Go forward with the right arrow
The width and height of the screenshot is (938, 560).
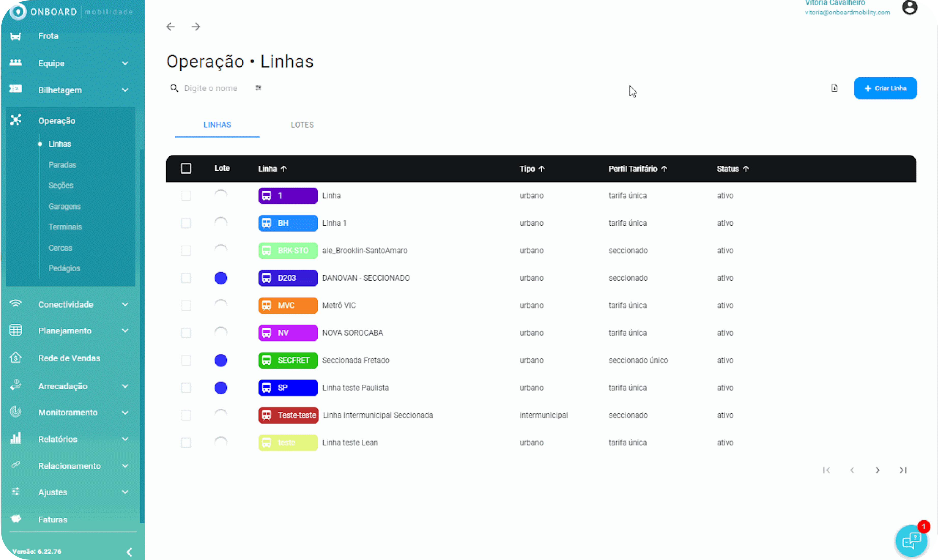point(196,27)
